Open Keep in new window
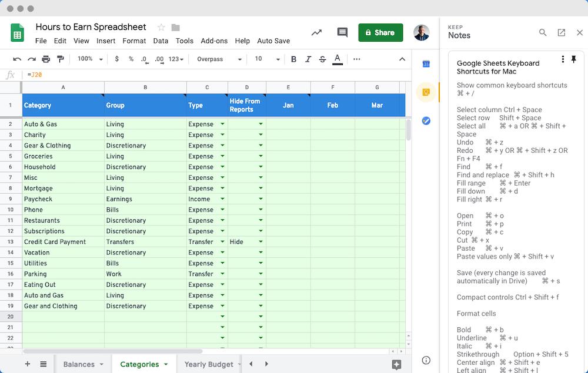This screenshot has height=373, width=588. pos(562,32)
